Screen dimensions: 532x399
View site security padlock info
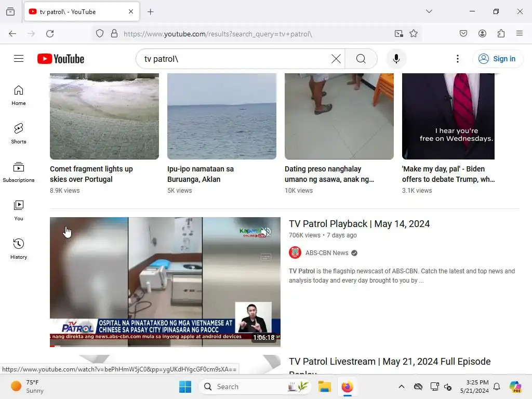click(114, 34)
